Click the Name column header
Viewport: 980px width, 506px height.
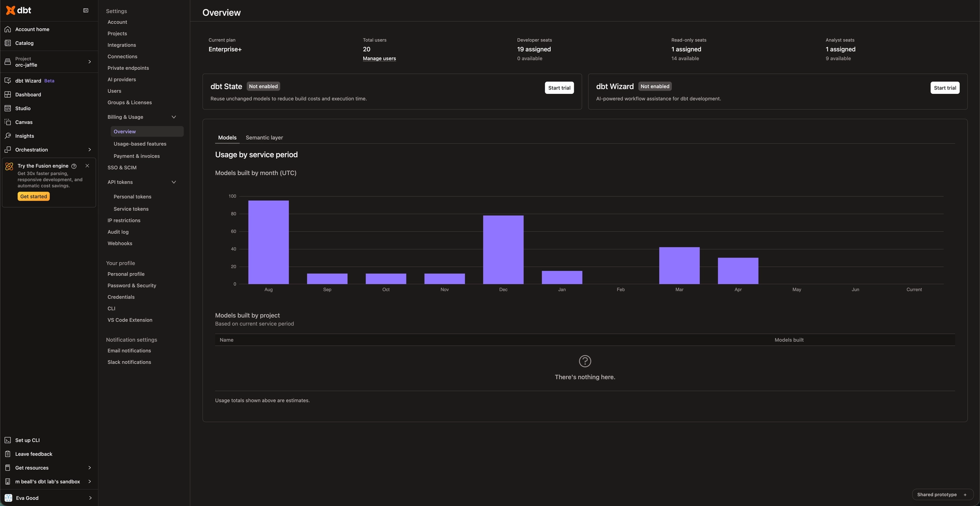[226, 340]
